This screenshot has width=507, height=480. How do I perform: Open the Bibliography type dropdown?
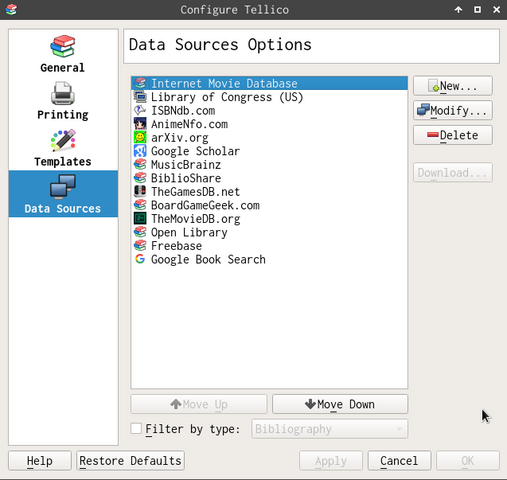pyautogui.click(x=329, y=429)
